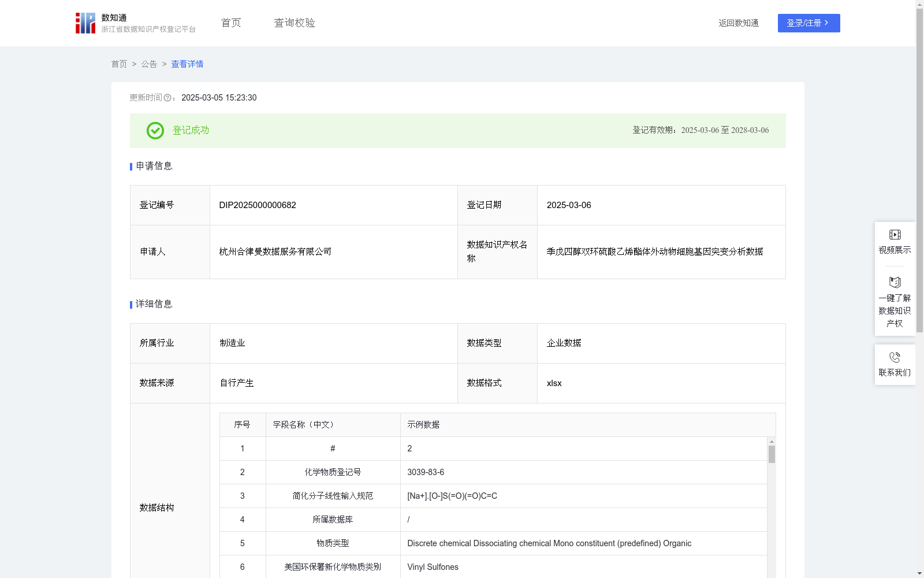This screenshot has width=924, height=578.
Task: Click the 联系我们 phone icon
Action: click(895, 357)
